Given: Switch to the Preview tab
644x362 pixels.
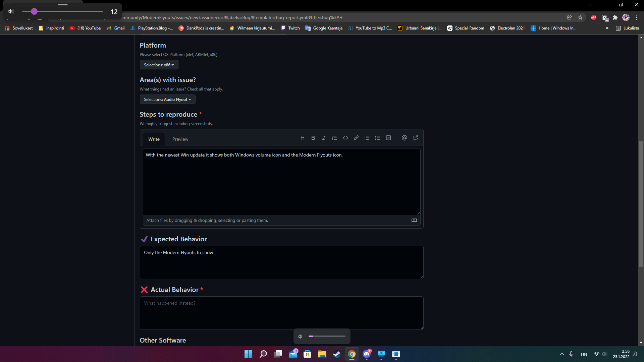Looking at the screenshot, I should pos(180,139).
